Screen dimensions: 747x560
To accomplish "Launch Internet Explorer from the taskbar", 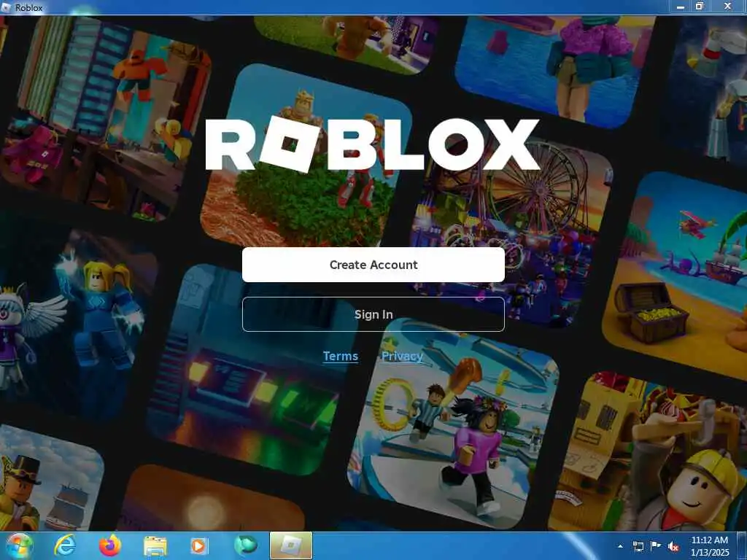I will coord(64,545).
